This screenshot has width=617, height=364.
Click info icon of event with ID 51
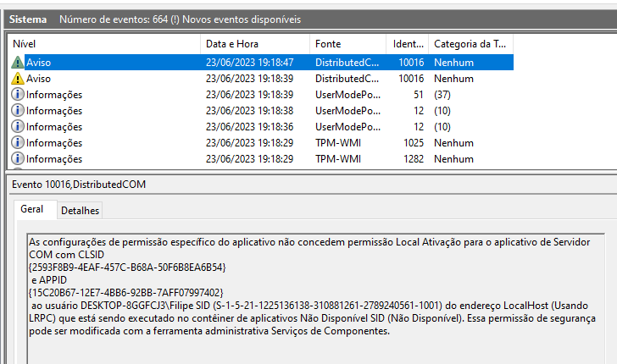point(17,94)
